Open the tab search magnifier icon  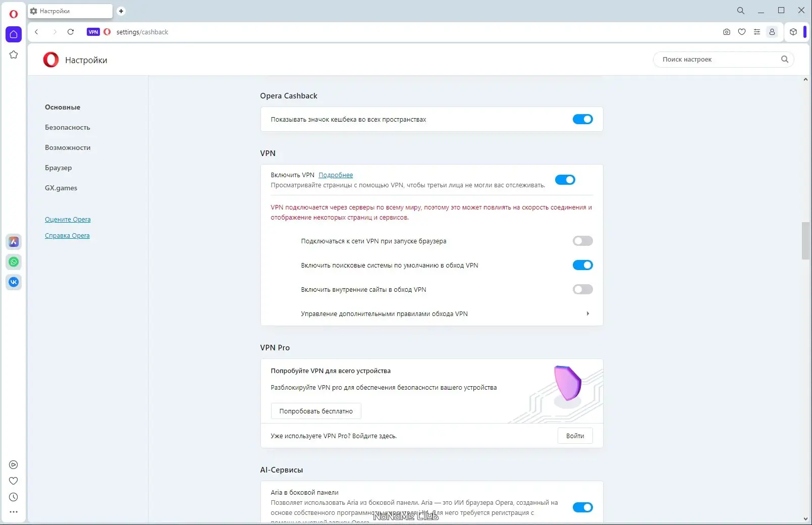(741, 11)
